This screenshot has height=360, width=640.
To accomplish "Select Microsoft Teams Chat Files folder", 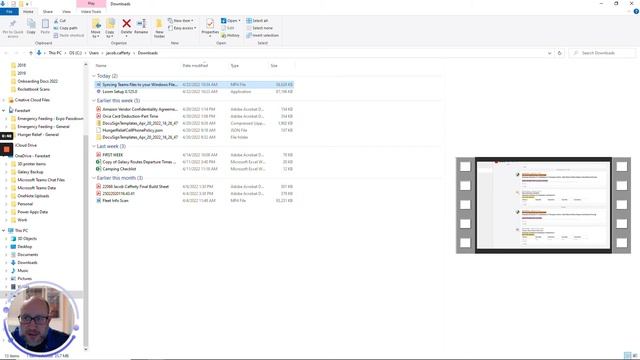I will tap(41, 180).
